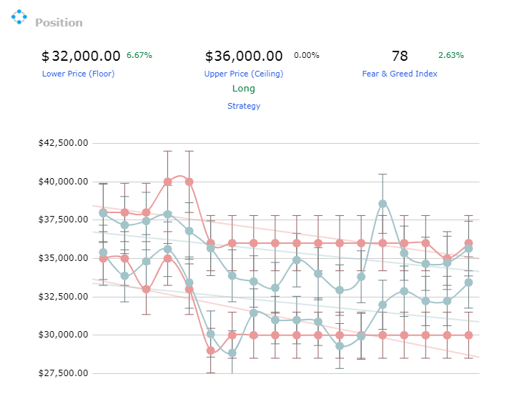
Task: Click the $27,500.00 y-axis label
Action: point(63,373)
